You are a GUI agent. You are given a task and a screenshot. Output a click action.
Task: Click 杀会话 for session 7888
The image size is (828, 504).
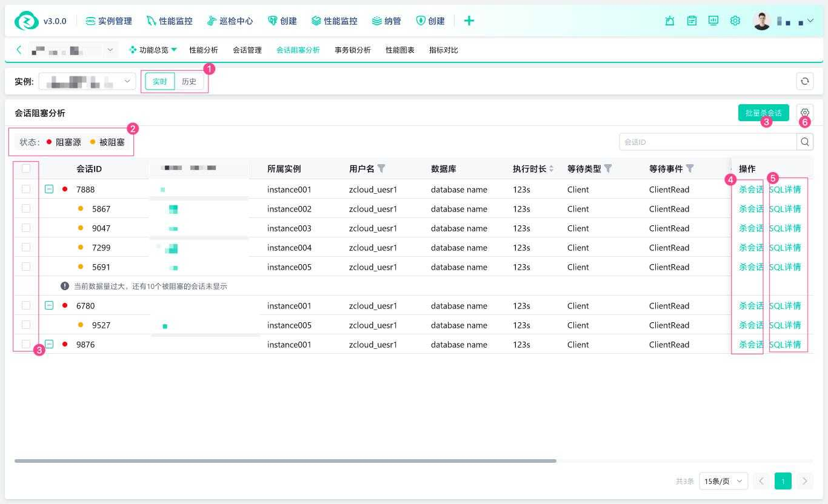click(751, 189)
